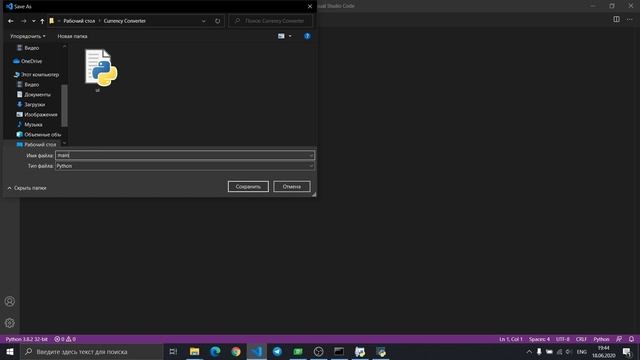Open VS Code Manage gear icon
This screenshot has height=360, width=640.
pos(10,323)
